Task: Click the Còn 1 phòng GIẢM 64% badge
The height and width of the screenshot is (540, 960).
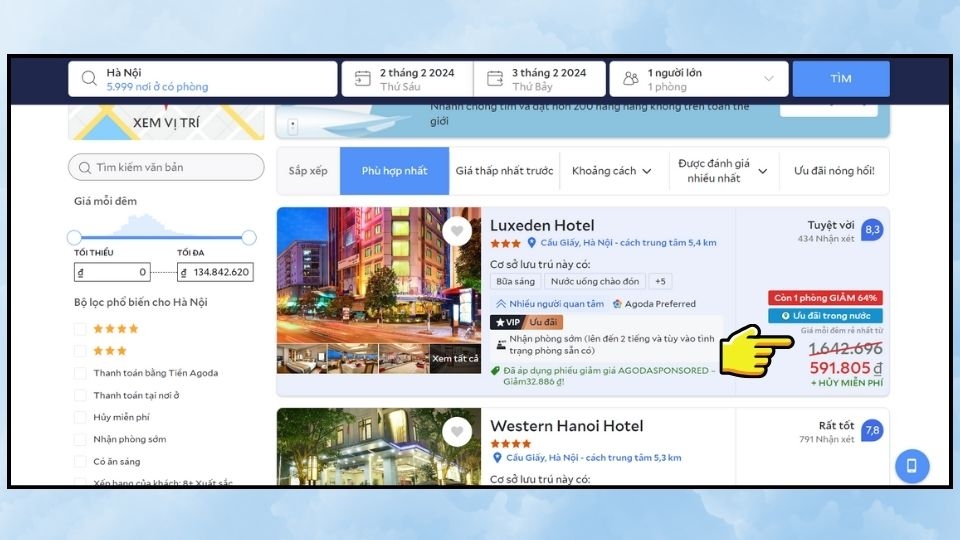Action: pyautogui.click(x=825, y=298)
